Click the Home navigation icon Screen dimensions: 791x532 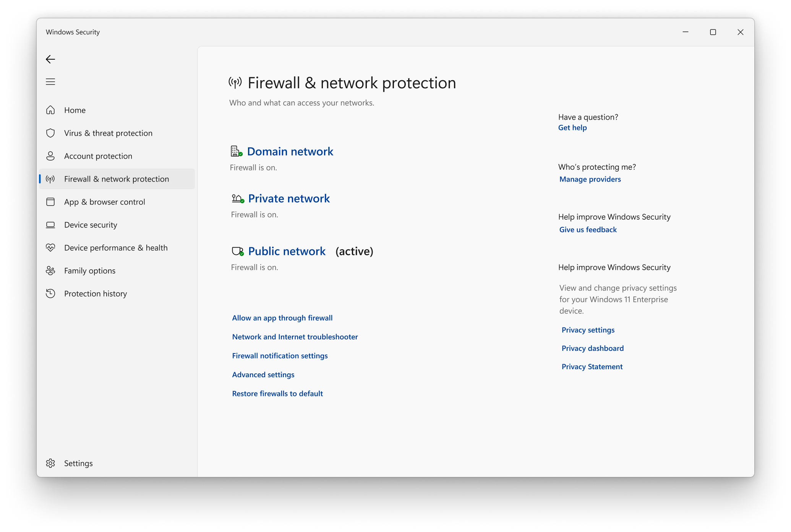point(51,110)
